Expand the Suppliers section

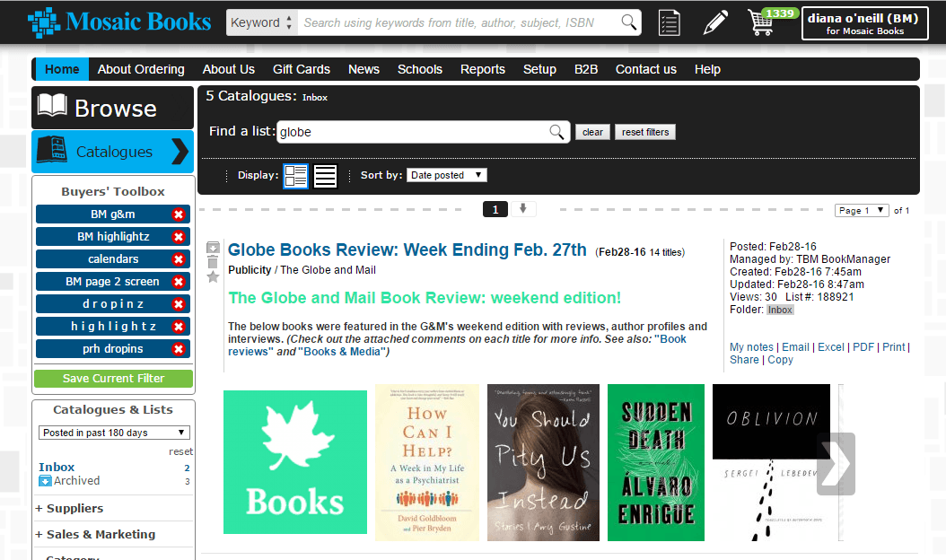pos(69,509)
